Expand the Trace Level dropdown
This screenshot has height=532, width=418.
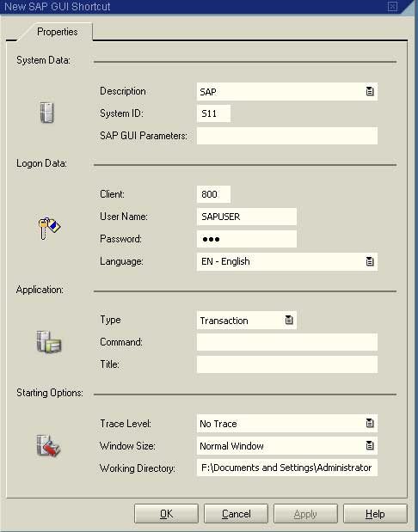click(370, 423)
